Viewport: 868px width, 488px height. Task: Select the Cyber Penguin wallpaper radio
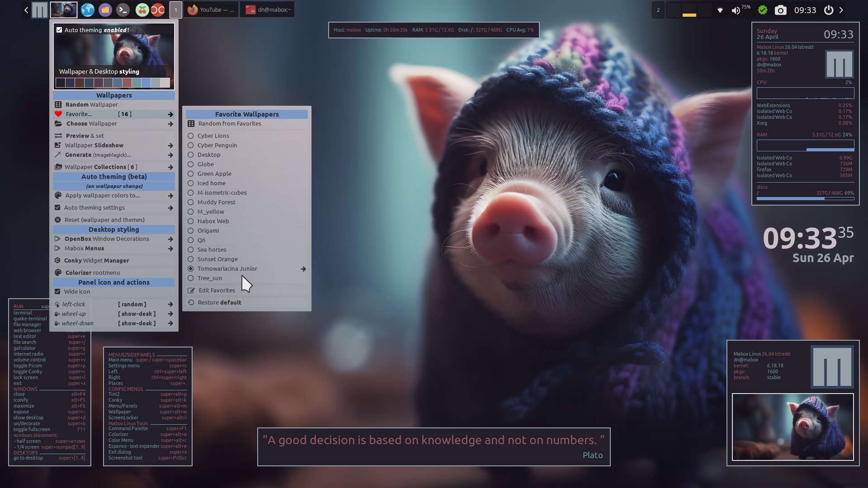tap(191, 145)
